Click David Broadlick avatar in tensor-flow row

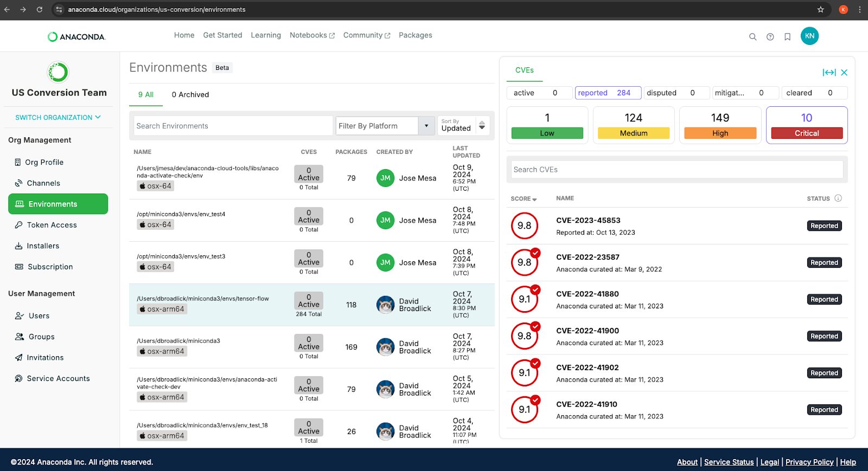[385, 305]
